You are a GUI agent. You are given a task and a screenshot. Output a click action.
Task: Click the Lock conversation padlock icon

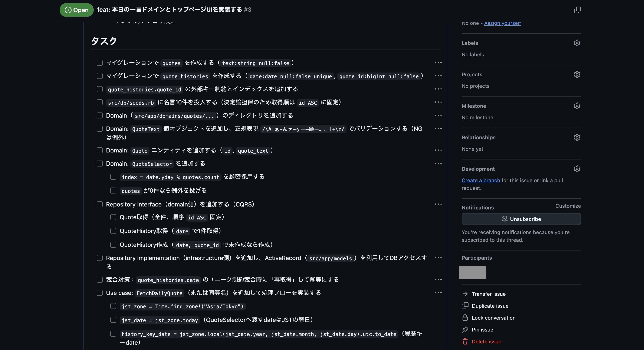[x=465, y=317]
